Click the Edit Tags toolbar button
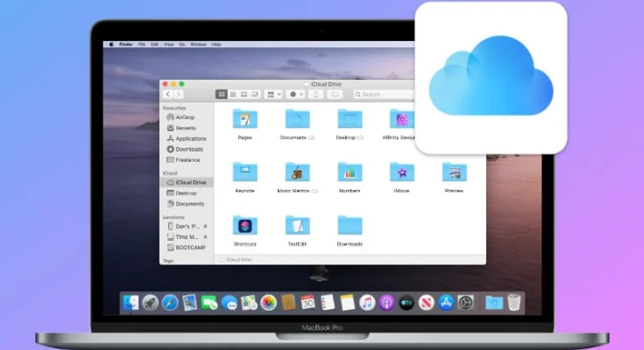 [x=335, y=94]
